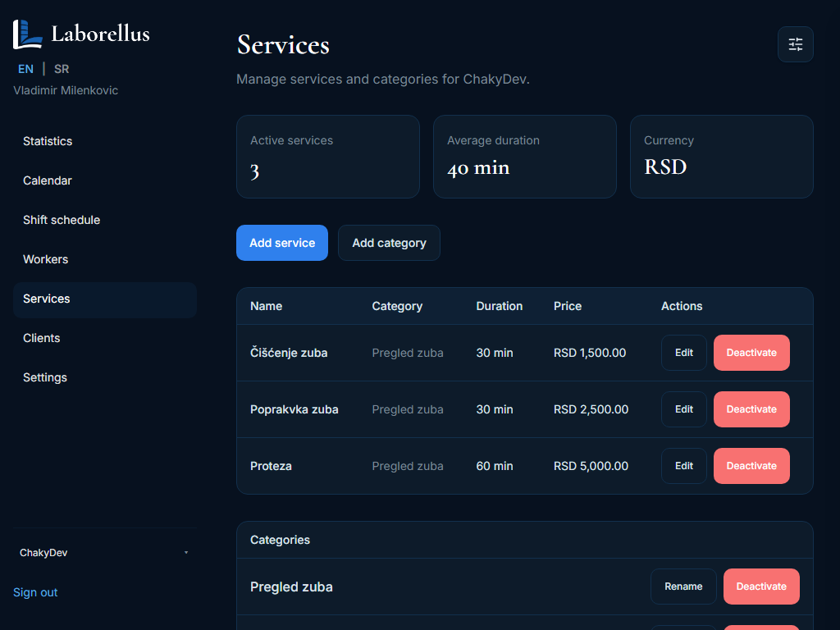Click the Services page heading
The width and height of the screenshot is (840, 630).
283,45
